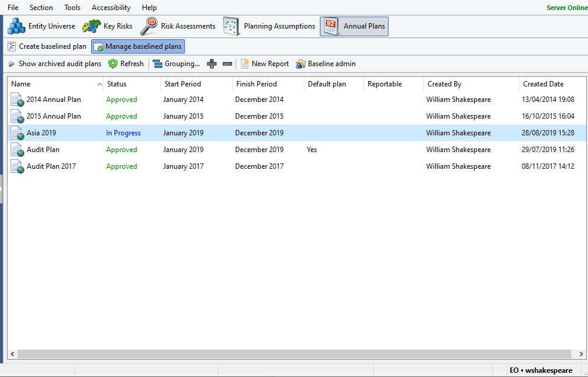Click the December 2014 finish period cell
This screenshot has width=588, height=377.
point(259,99)
